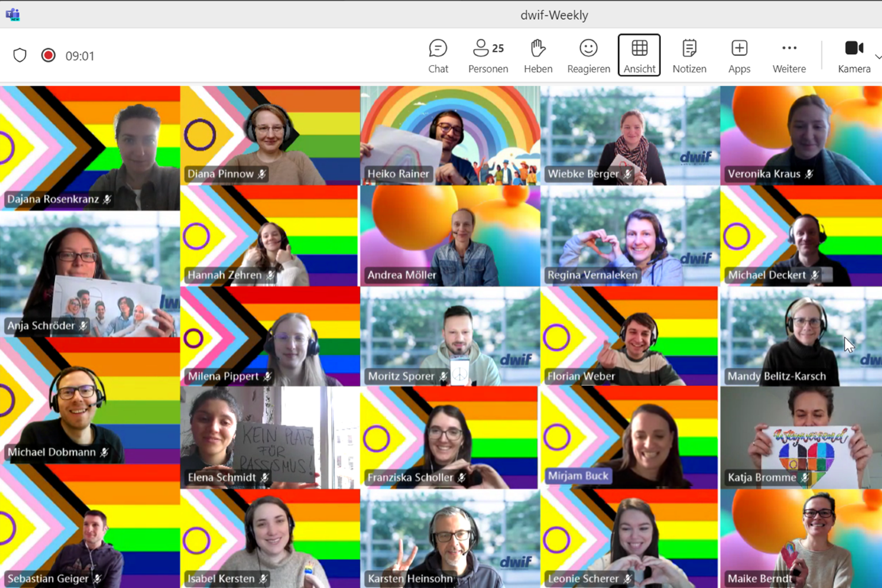Open the Weitere more options menu
882x588 pixels.
[789, 56]
